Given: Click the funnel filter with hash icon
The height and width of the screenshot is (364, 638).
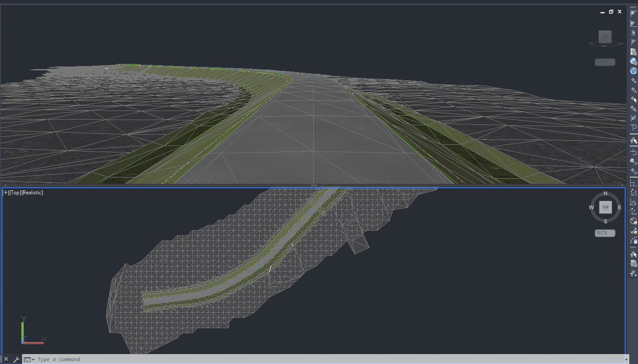Looking at the screenshot, I should pos(634,273).
